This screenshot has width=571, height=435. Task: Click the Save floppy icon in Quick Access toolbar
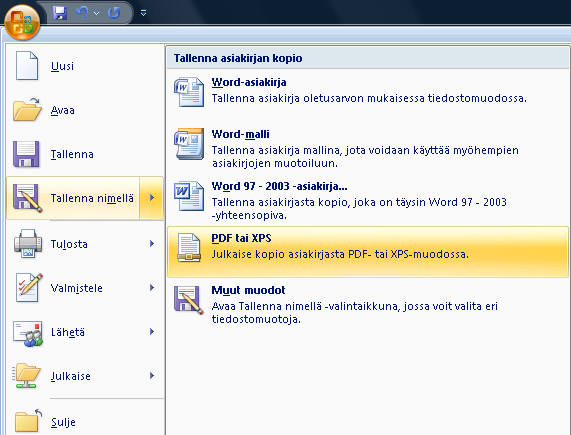(60, 13)
